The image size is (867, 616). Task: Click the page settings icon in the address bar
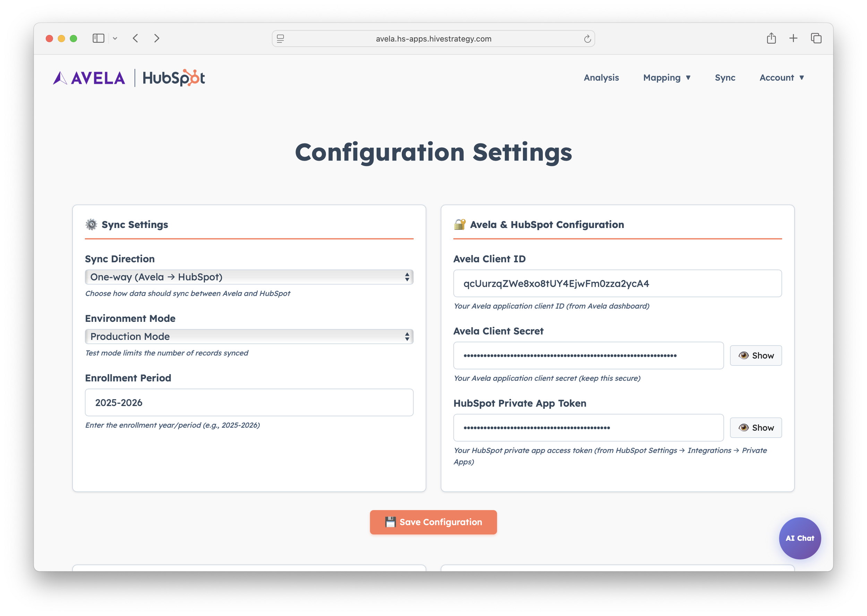(x=280, y=39)
